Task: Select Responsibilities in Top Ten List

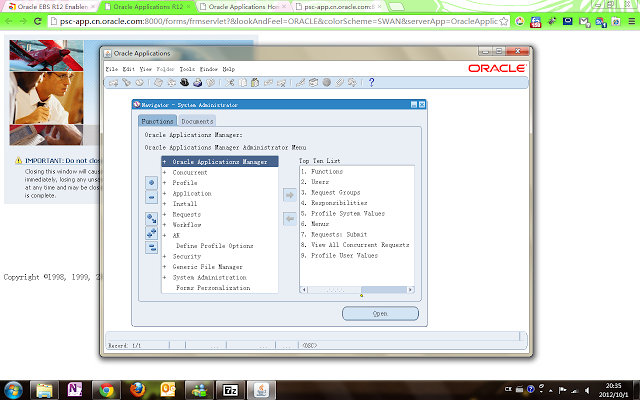Action: click(x=339, y=203)
